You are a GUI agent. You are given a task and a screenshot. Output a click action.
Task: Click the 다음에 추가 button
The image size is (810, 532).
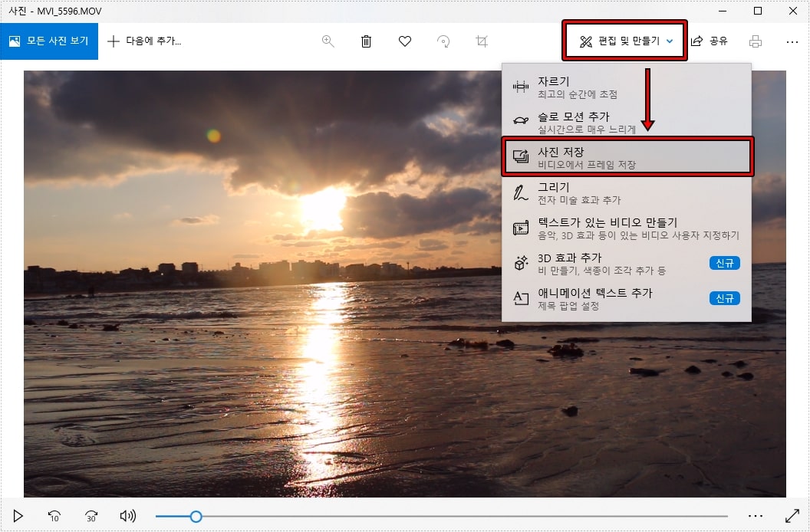tap(144, 41)
